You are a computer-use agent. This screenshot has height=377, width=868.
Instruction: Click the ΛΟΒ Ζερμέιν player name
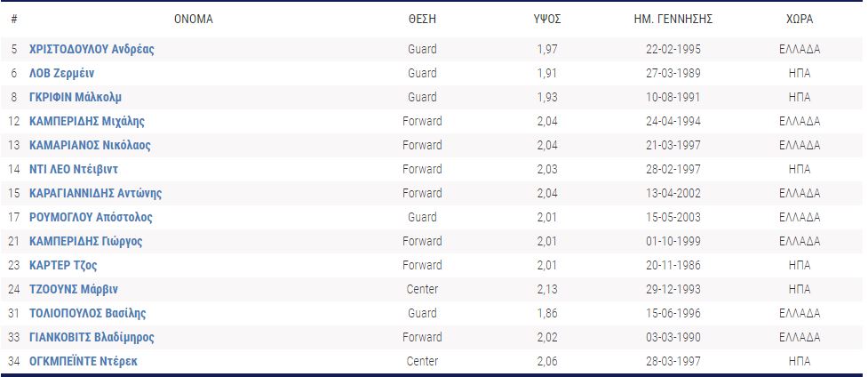pyautogui.click(x=61, y=73)
